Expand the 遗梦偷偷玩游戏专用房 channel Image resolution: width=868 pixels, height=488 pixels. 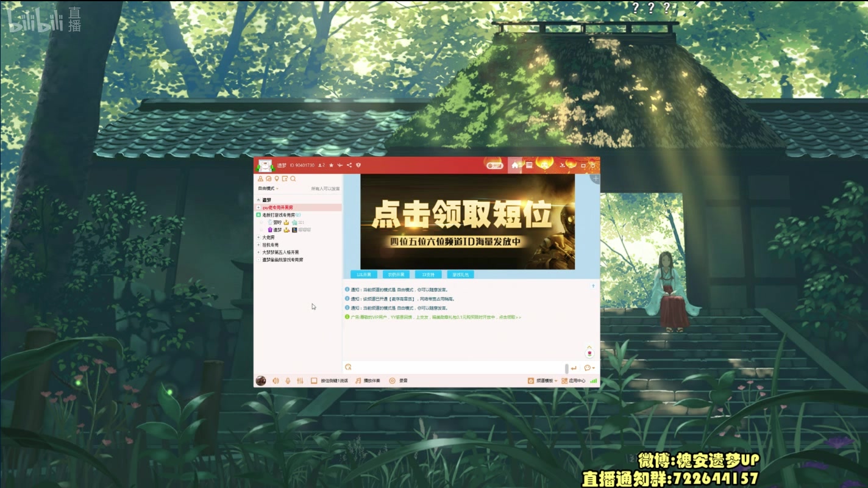[258, 260]
